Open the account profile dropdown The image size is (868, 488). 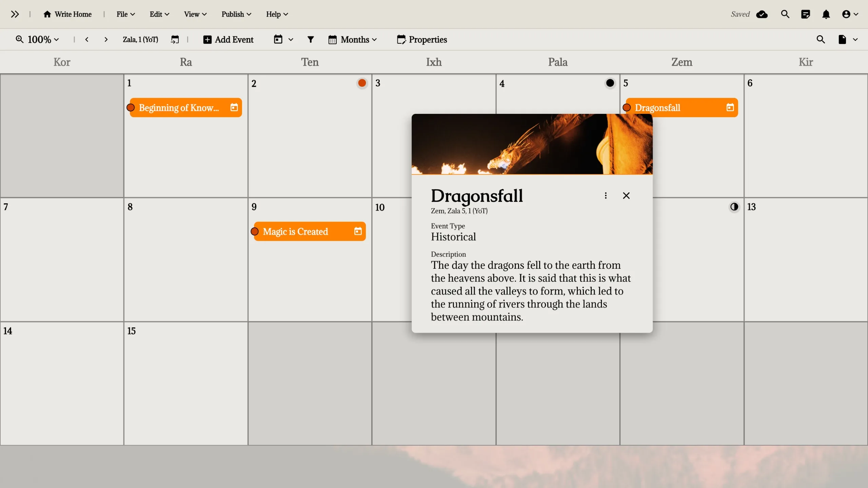[850, 14]
